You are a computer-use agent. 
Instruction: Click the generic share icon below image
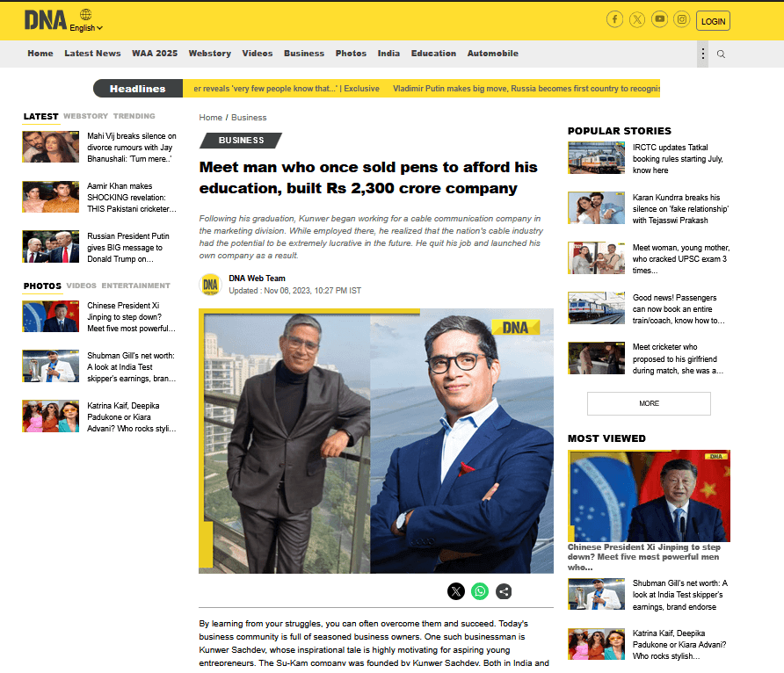504,591
